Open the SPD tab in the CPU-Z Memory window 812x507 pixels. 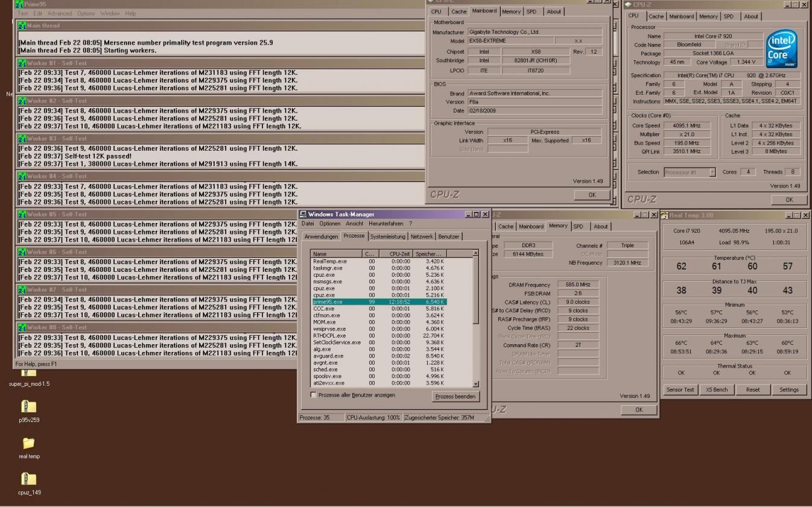tap(579, 226)
